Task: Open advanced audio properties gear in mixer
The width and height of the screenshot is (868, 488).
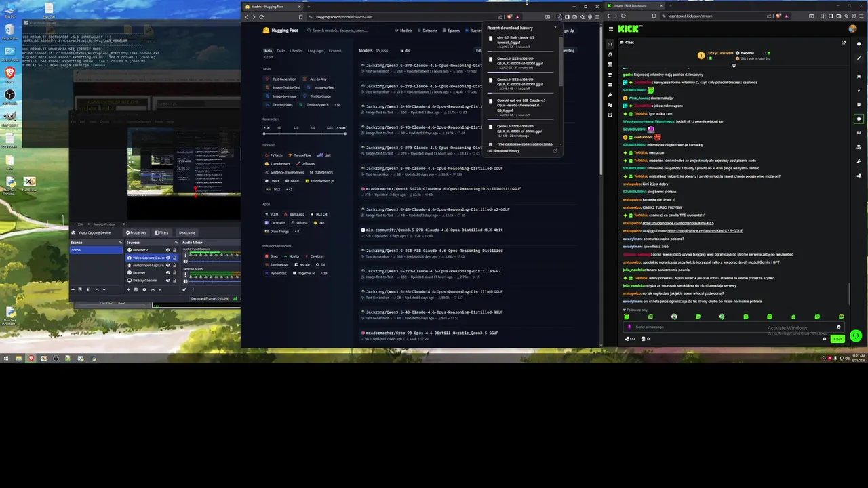Action: pos(184,289)
